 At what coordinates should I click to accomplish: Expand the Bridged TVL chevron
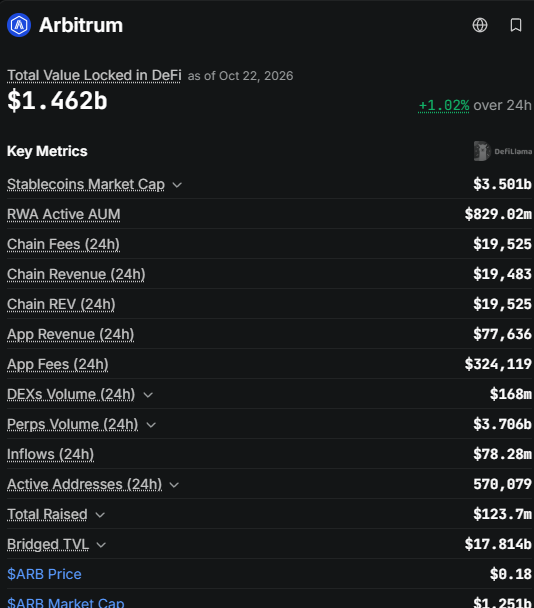(101, 545)
